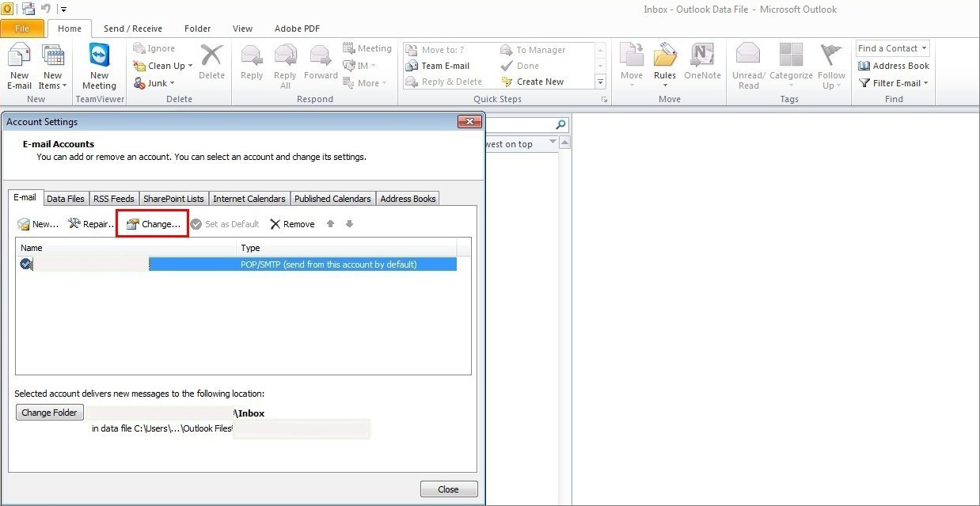Select the Create New quick step
This screenshot has width=980, height=506.
point(532,82)
